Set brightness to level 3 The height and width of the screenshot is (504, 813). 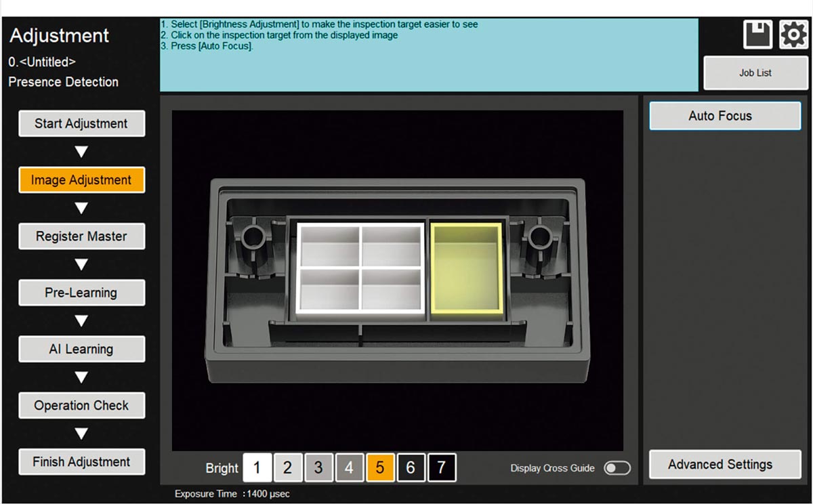click(x=318, y=468)
